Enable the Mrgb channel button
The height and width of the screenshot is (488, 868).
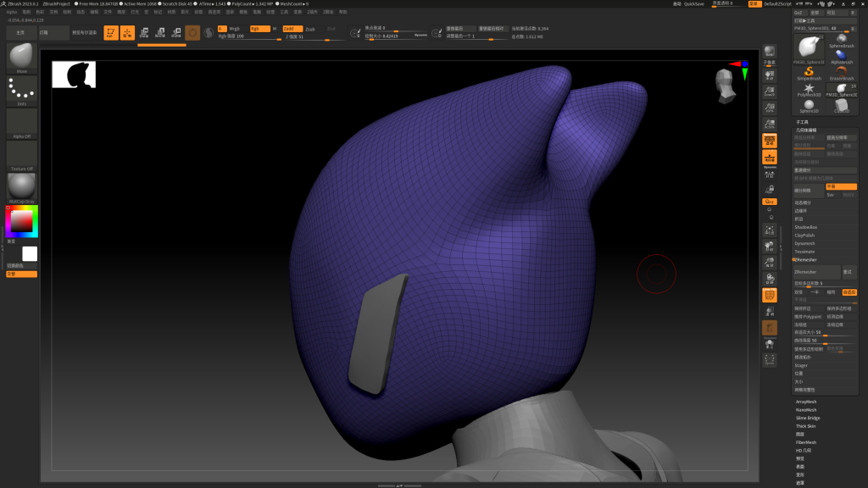point(234,28)
